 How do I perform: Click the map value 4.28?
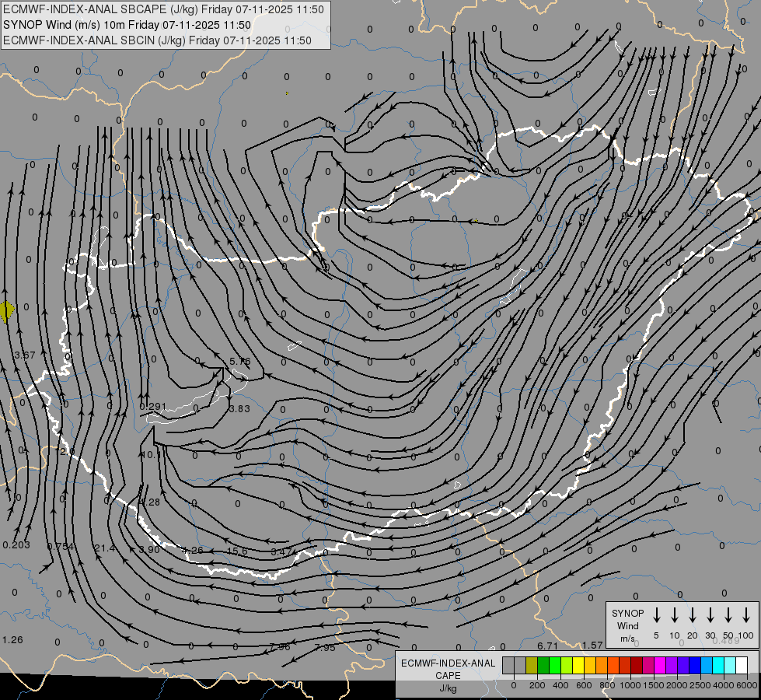pyautogui.click(x=149, y=502)
